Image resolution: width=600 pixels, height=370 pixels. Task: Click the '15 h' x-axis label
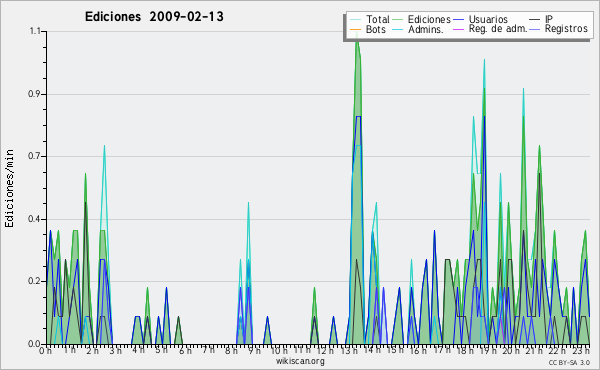[x=395, y=350]
